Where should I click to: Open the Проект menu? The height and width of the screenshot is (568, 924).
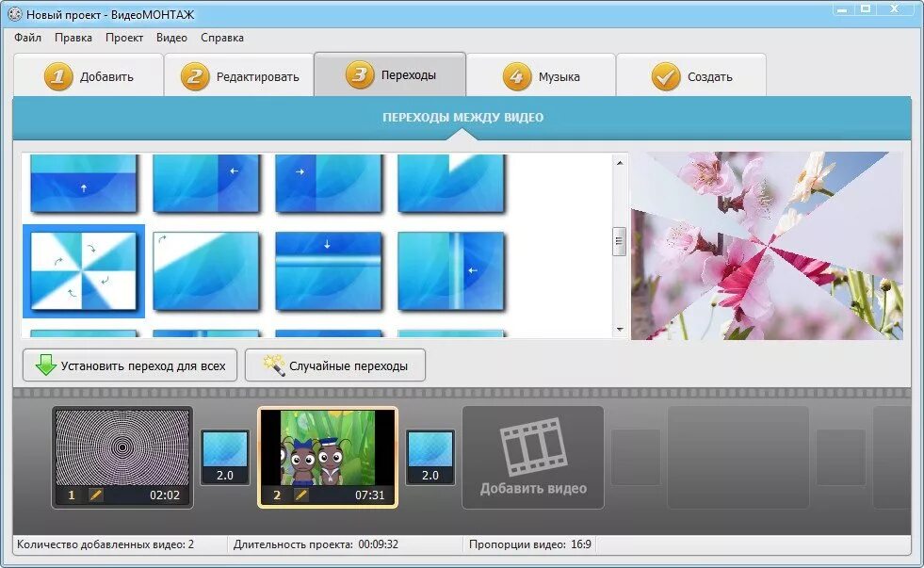123,38
